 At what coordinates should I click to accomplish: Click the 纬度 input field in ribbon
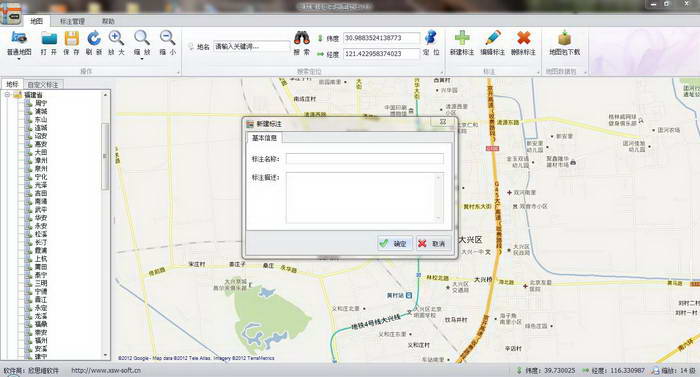[381, 38]
